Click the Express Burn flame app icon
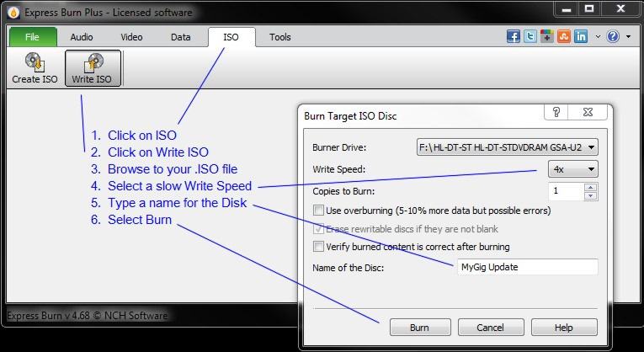 (x=13, y=13)
